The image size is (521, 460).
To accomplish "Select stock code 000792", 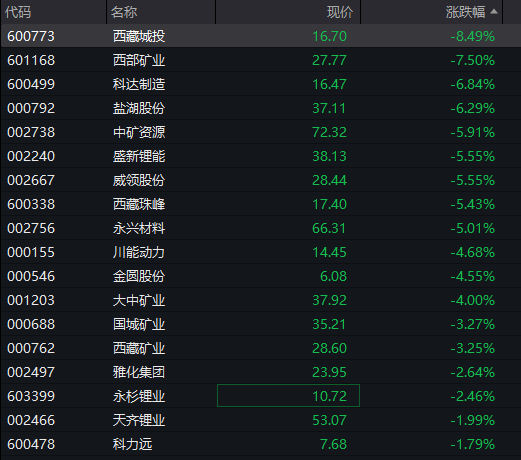I will (x=31, y=108).
